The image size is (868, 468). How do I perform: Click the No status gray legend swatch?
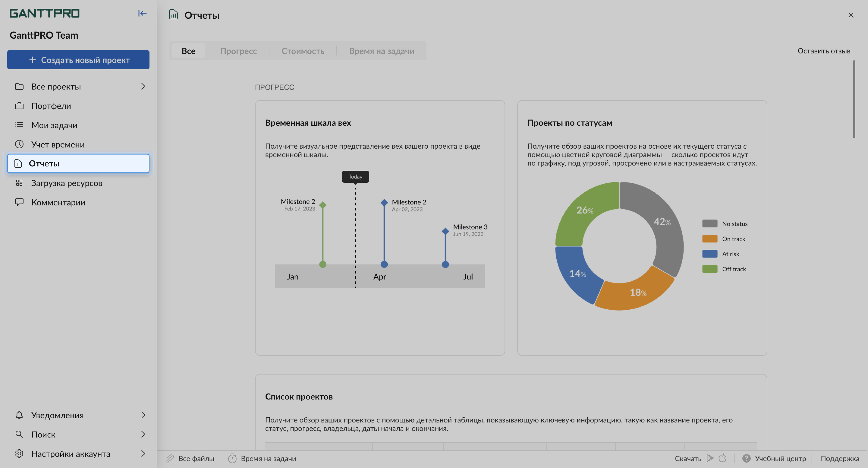(710, 224)
